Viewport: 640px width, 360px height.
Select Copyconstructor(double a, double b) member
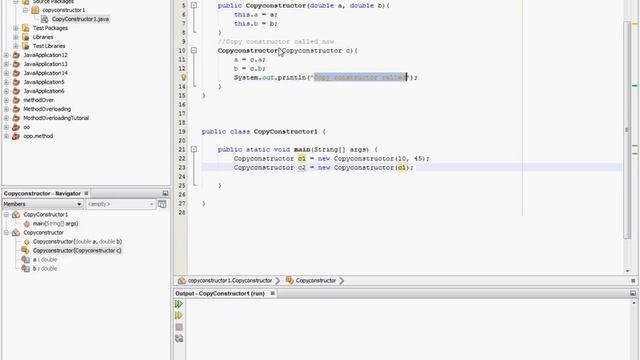(x=77, y=242)
